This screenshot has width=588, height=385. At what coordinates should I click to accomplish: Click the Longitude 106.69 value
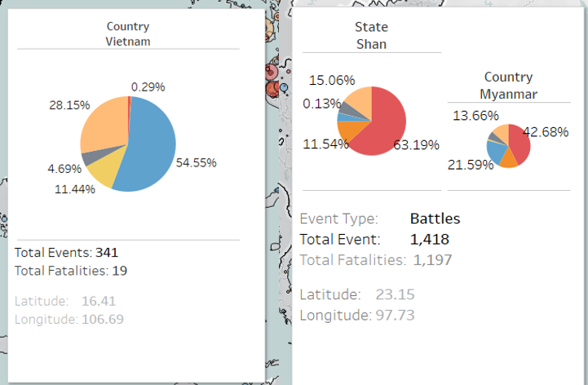point(101,319)
